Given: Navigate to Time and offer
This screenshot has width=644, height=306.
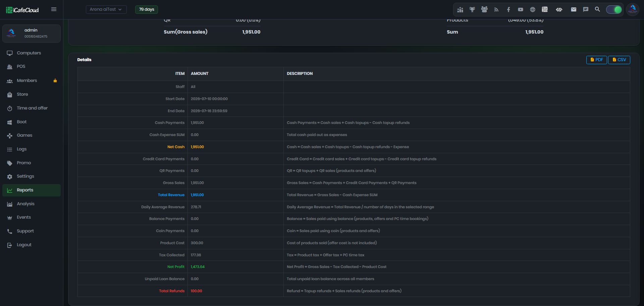Looking at the screenshot, I should click(32, 108).
